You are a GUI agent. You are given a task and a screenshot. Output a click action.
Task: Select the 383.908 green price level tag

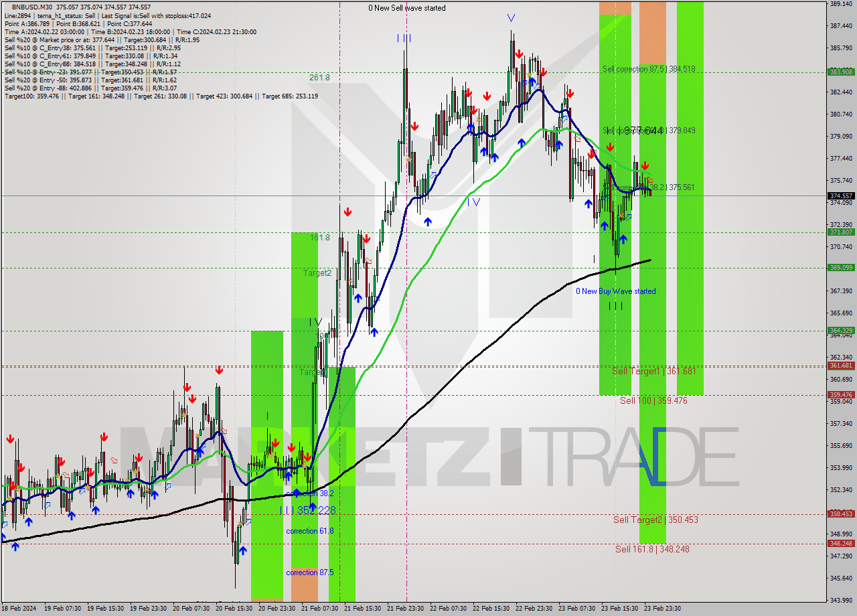841,72
